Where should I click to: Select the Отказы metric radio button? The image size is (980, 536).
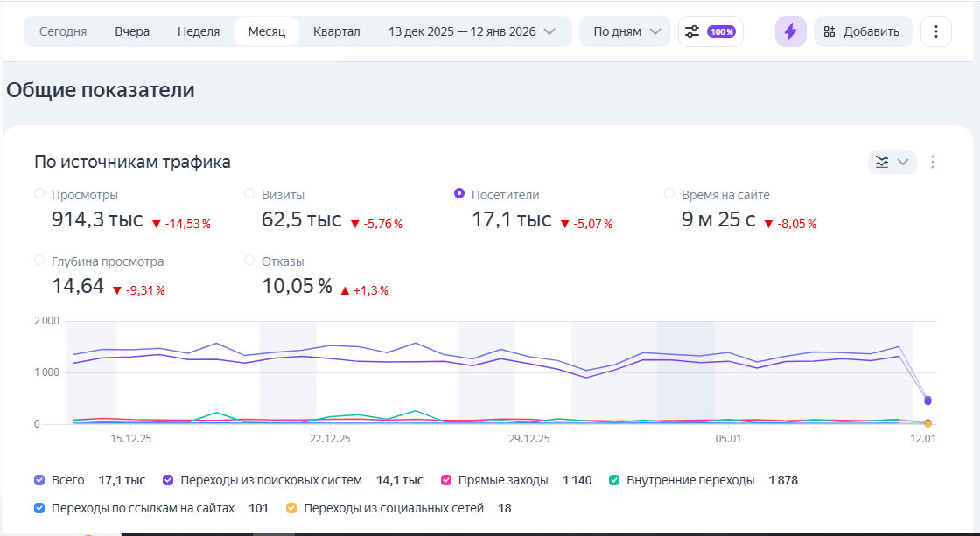coord(249,260)
